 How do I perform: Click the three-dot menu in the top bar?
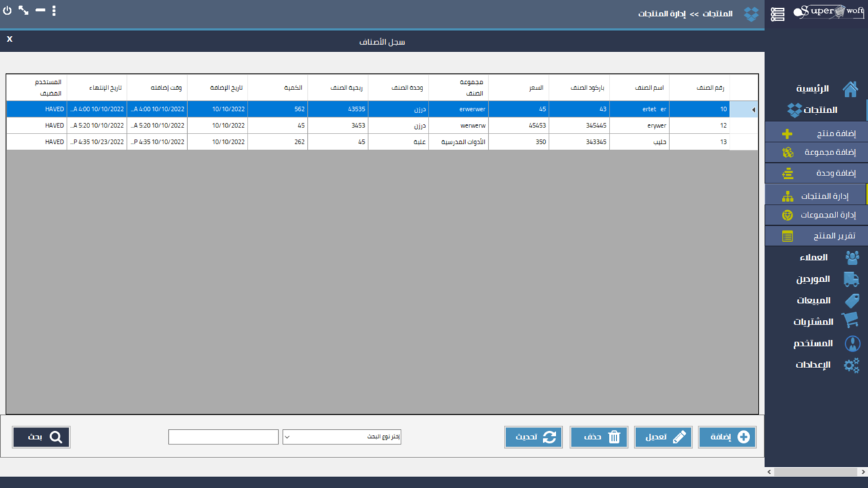54,10
